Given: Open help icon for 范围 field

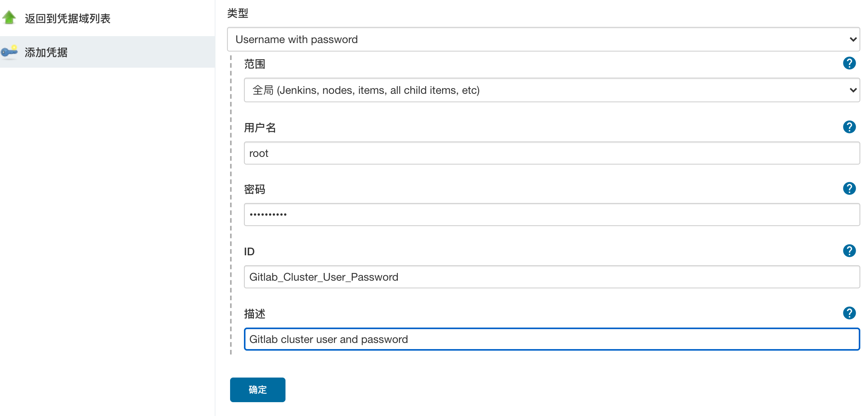Looking at the screenshot, I should click(x=849, y=63).
